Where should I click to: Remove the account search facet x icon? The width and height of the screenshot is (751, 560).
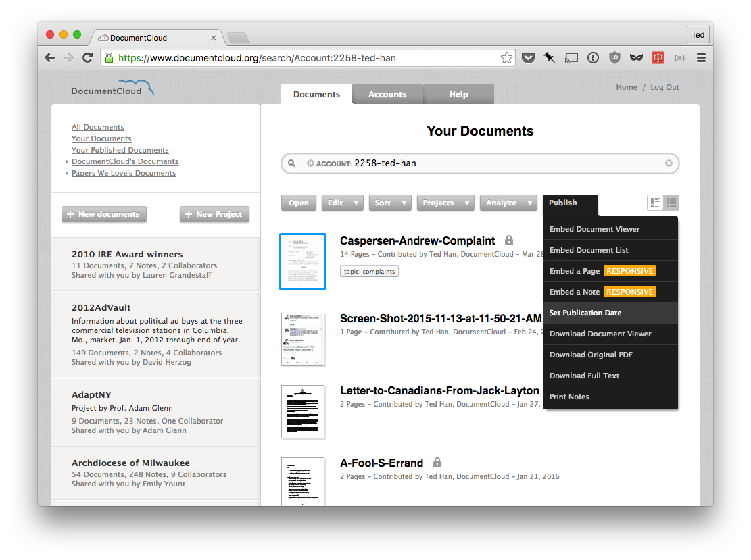[310, 163]
